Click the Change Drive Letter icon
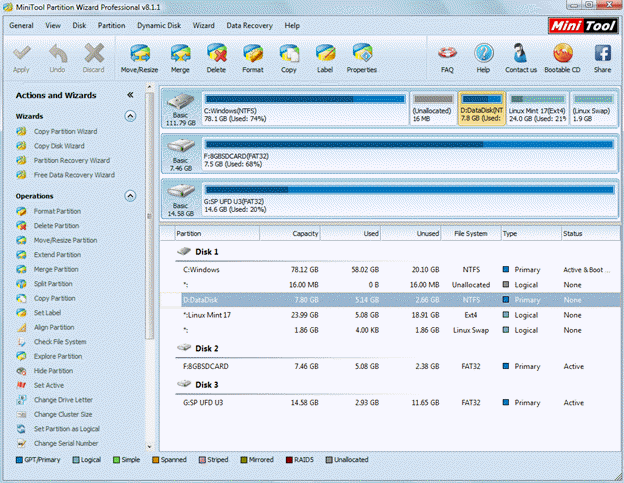Viewport: 624px width, 483px height. click(21, 400)
